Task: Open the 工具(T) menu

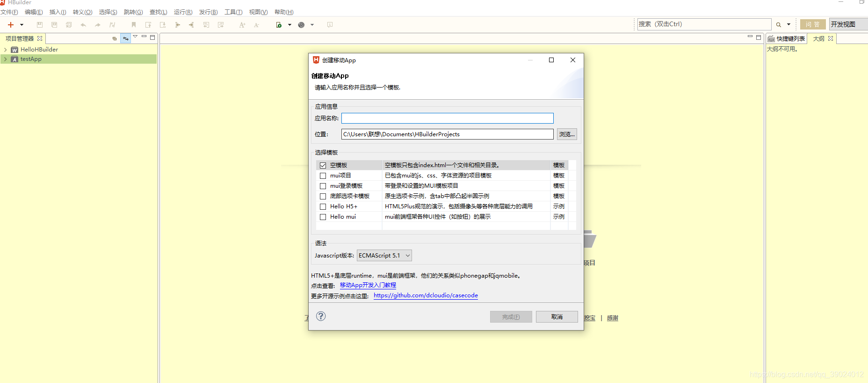Action: [233, 12]
